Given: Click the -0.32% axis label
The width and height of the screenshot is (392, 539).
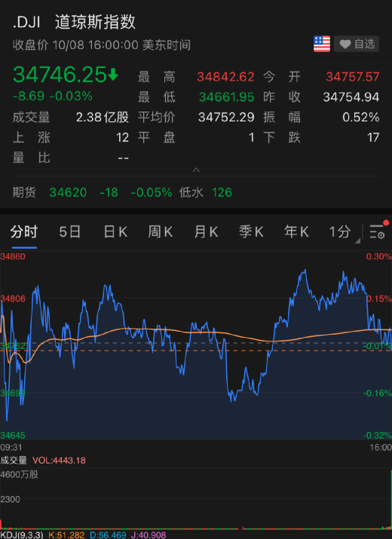Looking at the screenshot, I should point(378,436).
